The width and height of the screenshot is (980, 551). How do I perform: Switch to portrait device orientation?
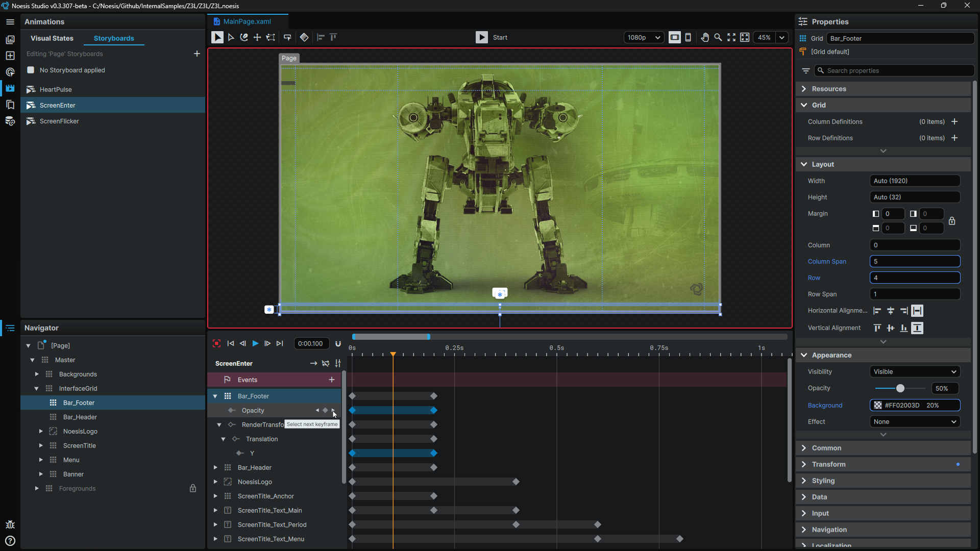pyautogui.click(x=688, y=37)
